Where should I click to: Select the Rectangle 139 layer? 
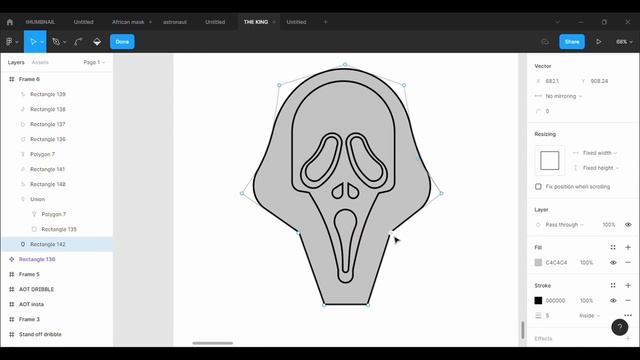[57, 94]
